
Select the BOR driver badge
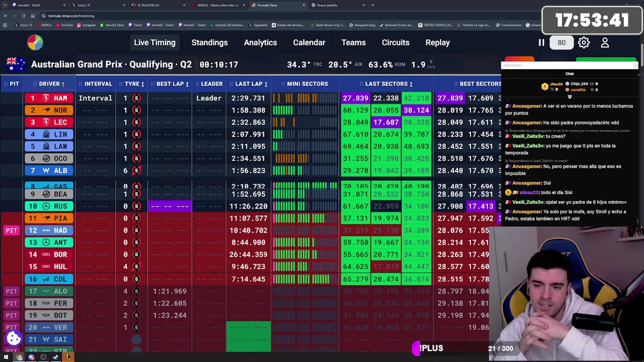tap(49, 254)
